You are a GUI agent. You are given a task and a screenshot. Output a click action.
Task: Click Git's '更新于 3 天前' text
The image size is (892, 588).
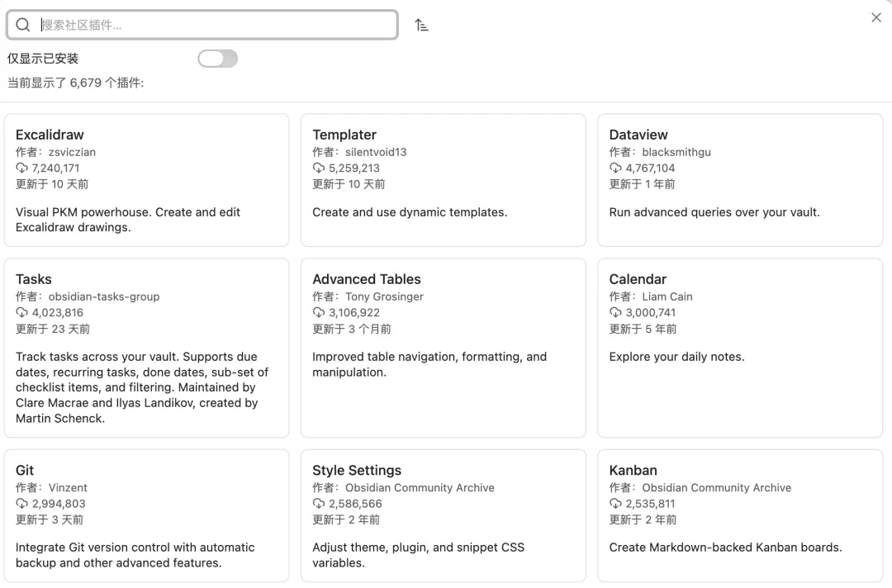click(x=50, y=519)
